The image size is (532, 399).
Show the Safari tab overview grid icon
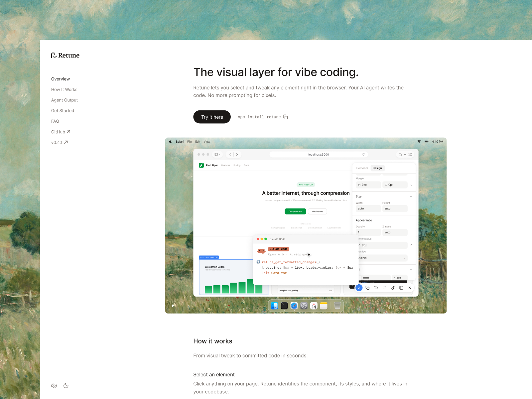pos(410,155)
